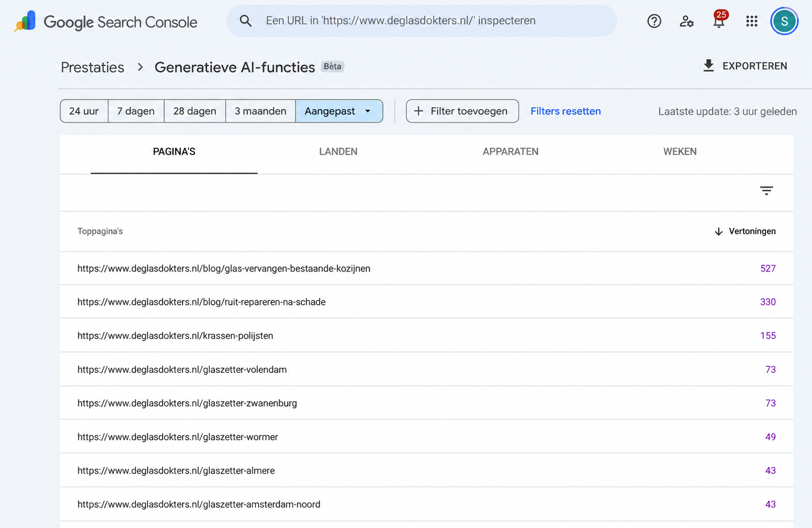Screen dimensions: 812x528
Task: Click the krassen-polijsten URL row
Action: click(427, 335)
